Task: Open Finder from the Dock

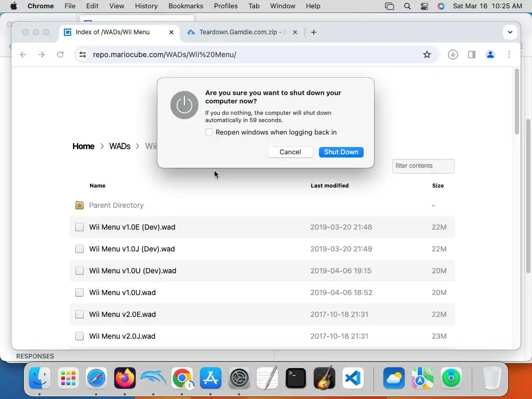Action: point(39,378)
